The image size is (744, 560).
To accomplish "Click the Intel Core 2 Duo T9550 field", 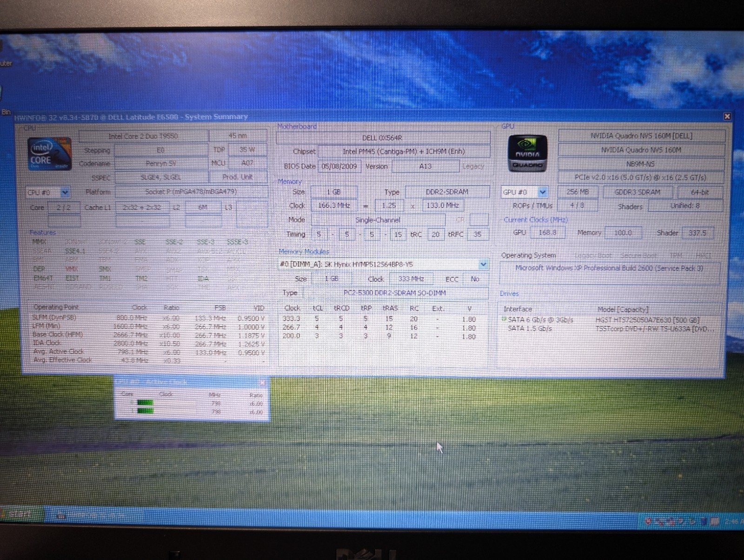I will [x=143, y=136].
